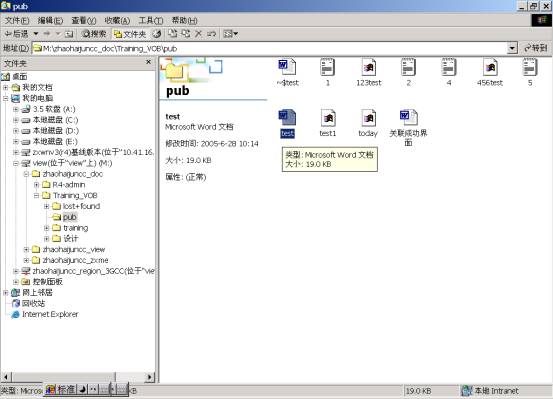This screenshot has height=399, width=553.
Task: Open the 123test file icon
Action: point(369,67)
